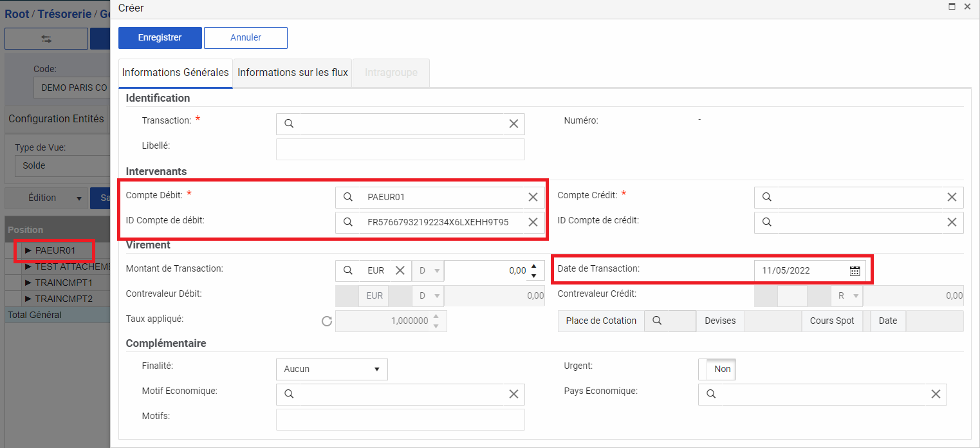Click the Enregistrer button
This screenshot has height=448, width=980.
click(x=160, y=38)
